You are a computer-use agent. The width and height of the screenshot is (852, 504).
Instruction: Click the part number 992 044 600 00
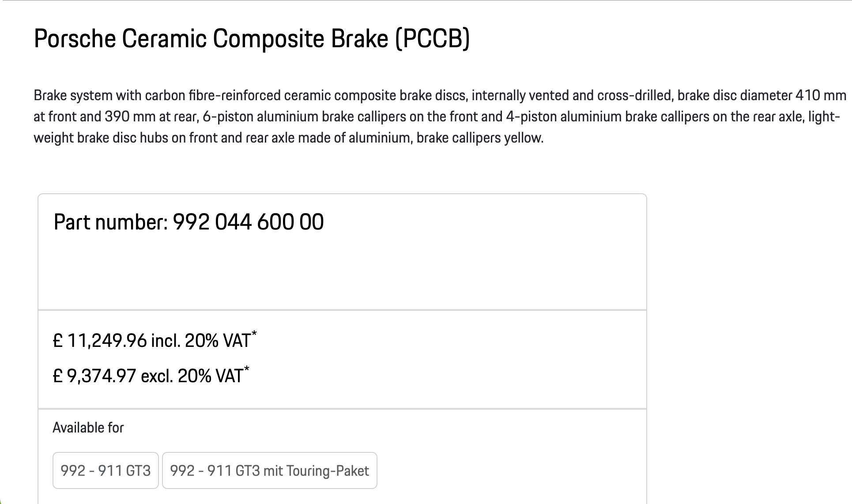248,222
